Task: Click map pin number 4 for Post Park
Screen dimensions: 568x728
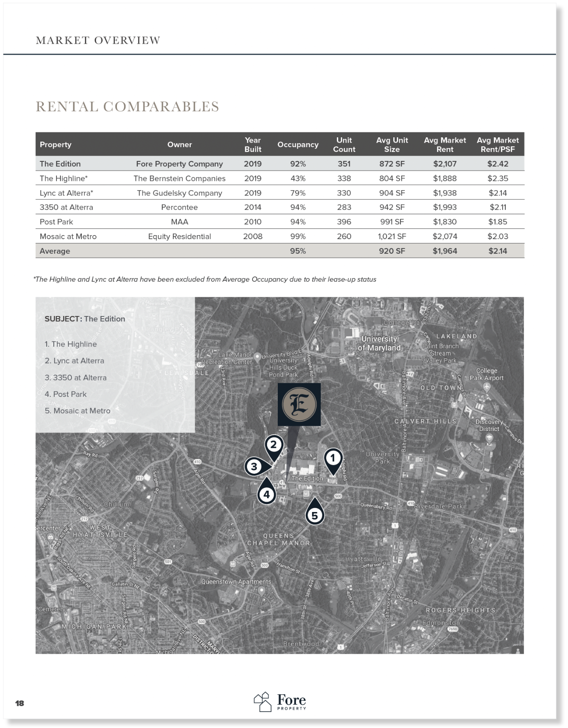Action: click(266, 491)
